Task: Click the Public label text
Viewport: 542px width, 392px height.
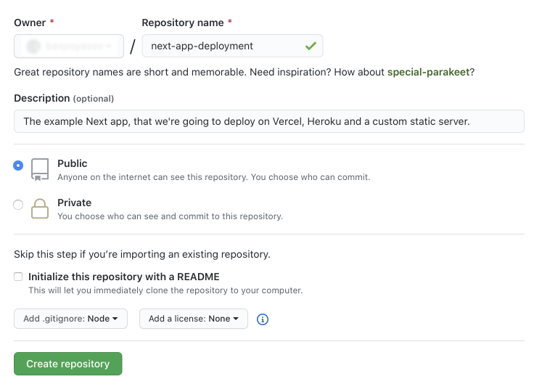Action: (73, 163)
